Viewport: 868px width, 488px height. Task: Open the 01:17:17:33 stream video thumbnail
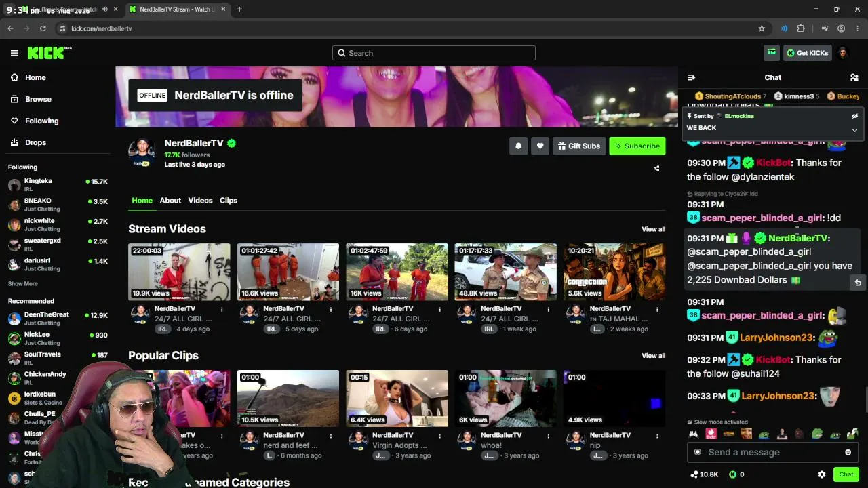505,272
